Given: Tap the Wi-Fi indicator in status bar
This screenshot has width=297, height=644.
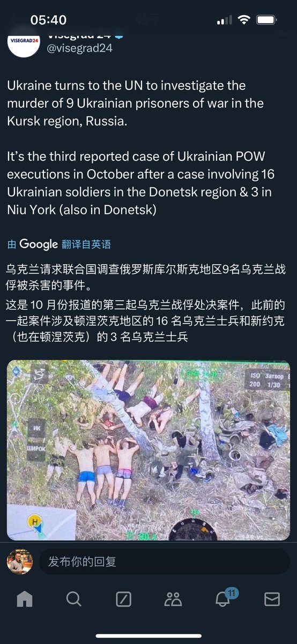Looking at the screenshot, I should [x=244, y=20].
